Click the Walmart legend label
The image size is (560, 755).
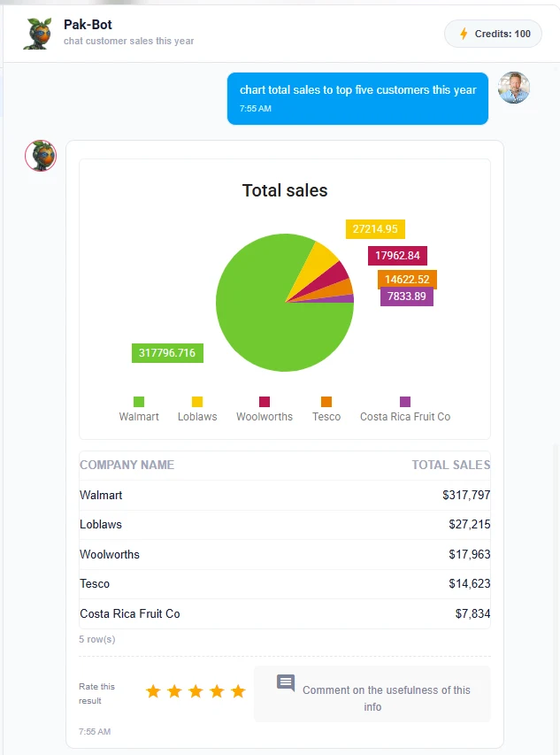point(139,417)
